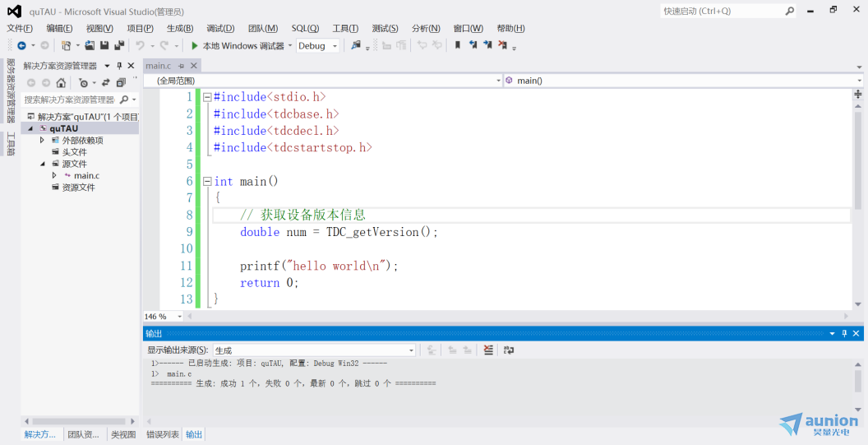Go to previous bookmark icon
The width and height of the screenshot is (868, 445).
(473, 45)
